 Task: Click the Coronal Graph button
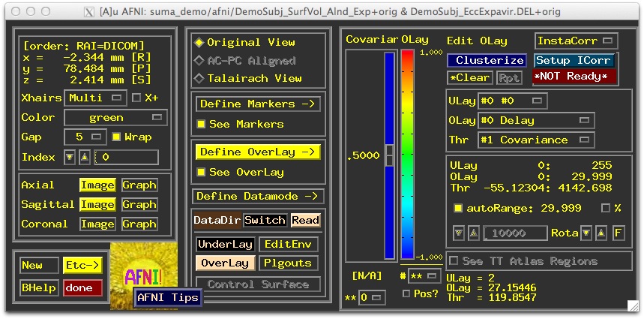[139, 224]
